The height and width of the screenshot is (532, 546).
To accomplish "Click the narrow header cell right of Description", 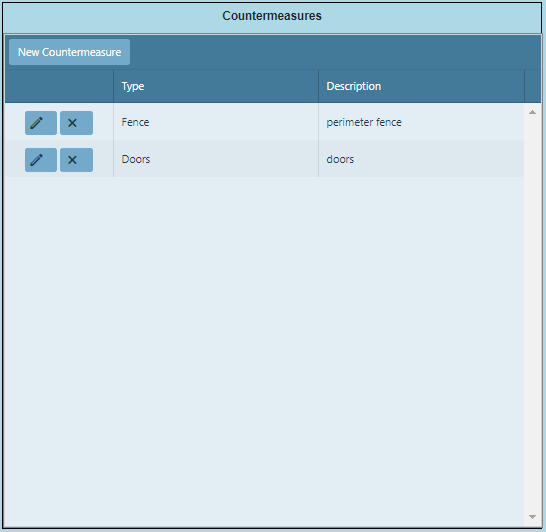I will tap(533, 86).
